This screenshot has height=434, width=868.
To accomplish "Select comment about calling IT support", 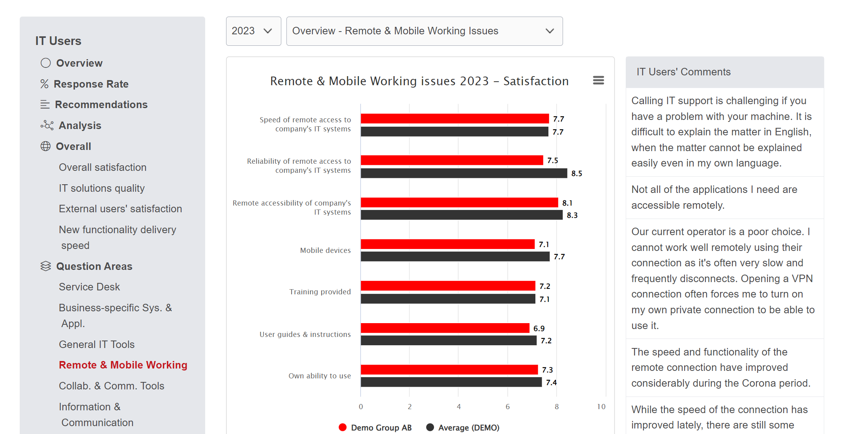I will [x=725, y=132].
